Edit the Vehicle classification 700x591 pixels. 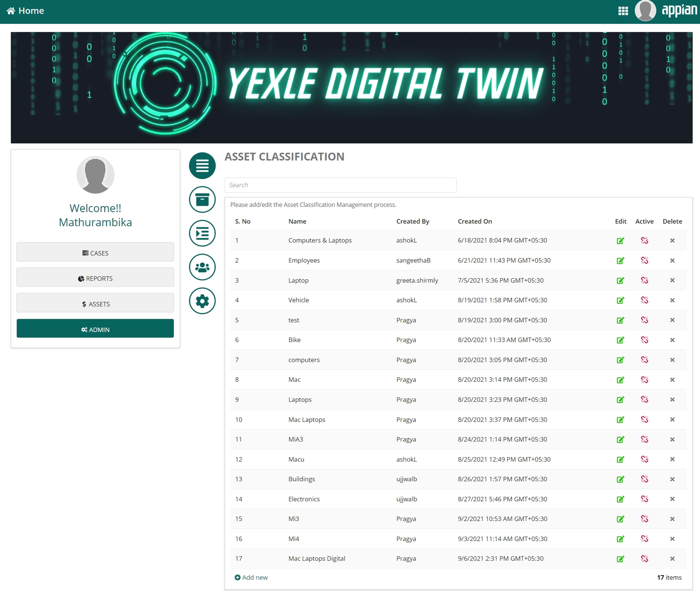coord(620,300)
